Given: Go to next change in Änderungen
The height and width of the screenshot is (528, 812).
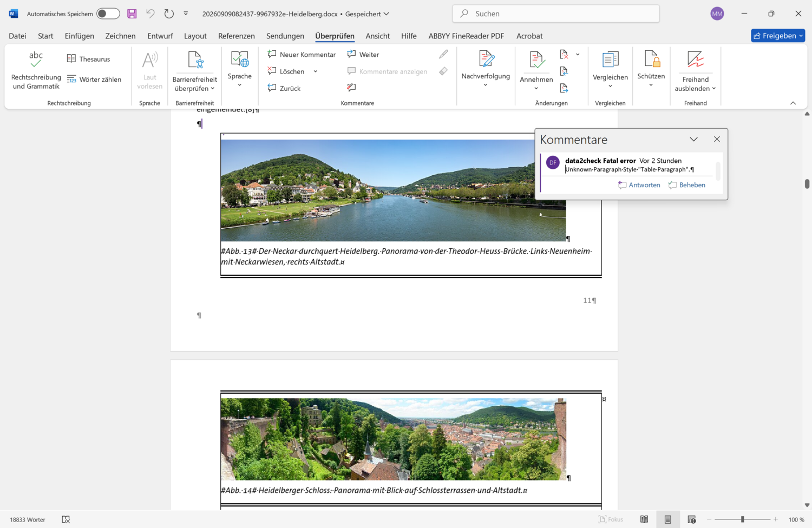Looking at the screenshot, I should point(564,88).
